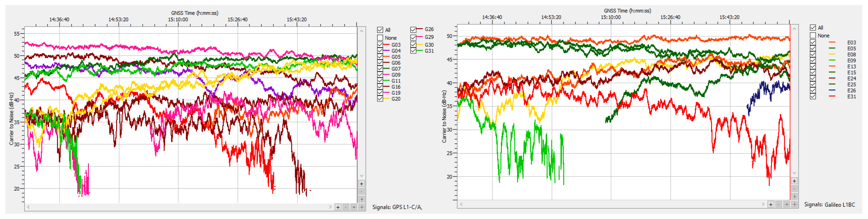Check the None box in Galileo legend

point(813,35)
